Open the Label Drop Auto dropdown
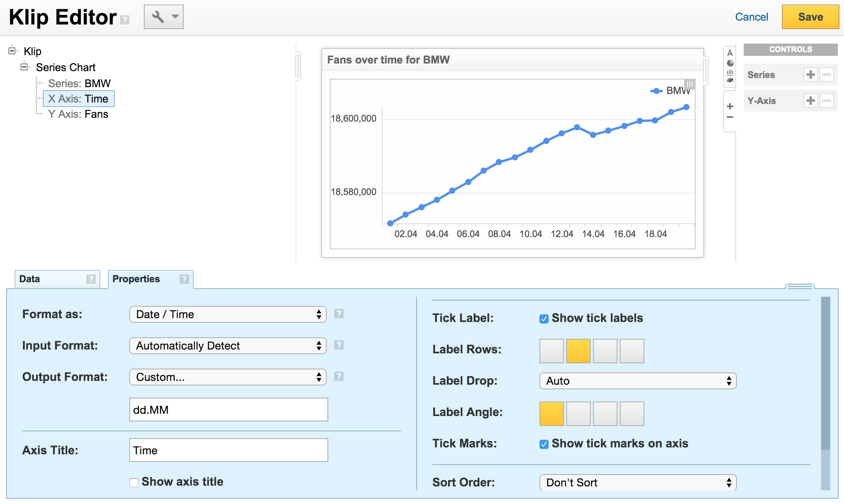Viewport: 844px width, 504px height. point(638,381)
